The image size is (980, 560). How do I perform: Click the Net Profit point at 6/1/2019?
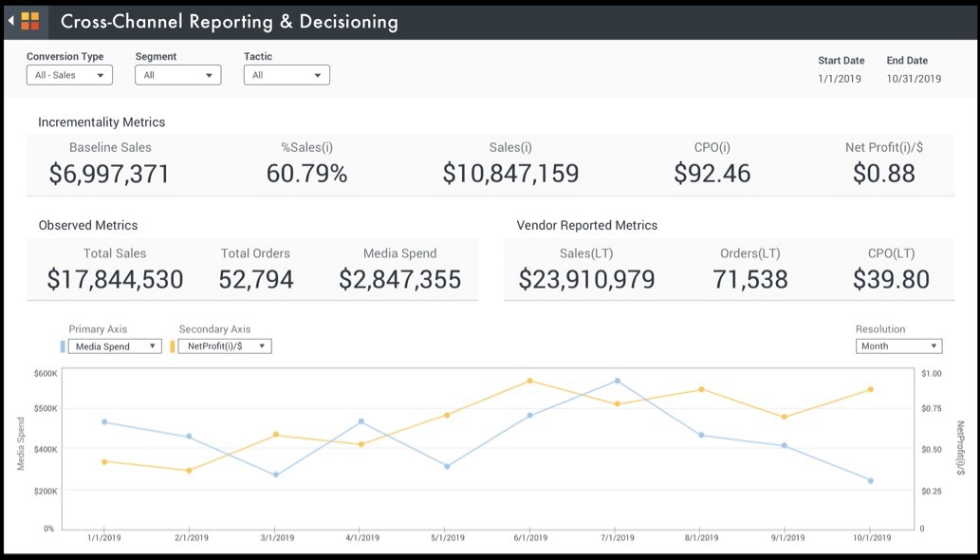(x=530, y=381)
